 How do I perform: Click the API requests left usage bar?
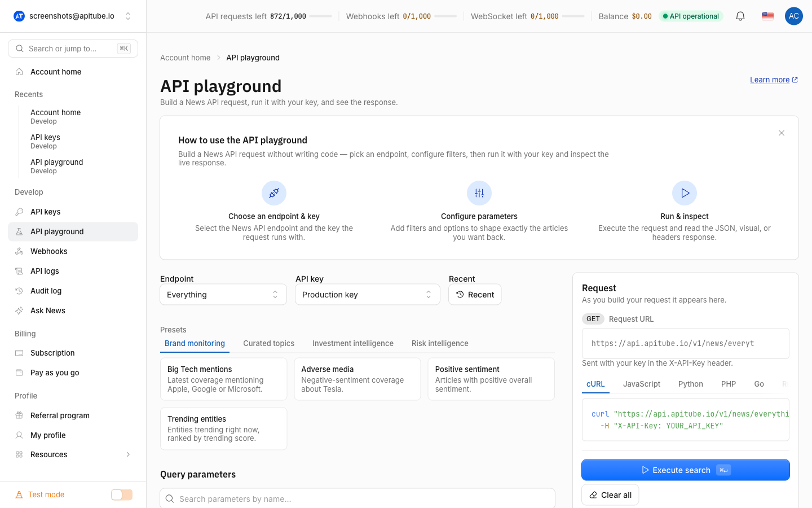click(321, 16)
